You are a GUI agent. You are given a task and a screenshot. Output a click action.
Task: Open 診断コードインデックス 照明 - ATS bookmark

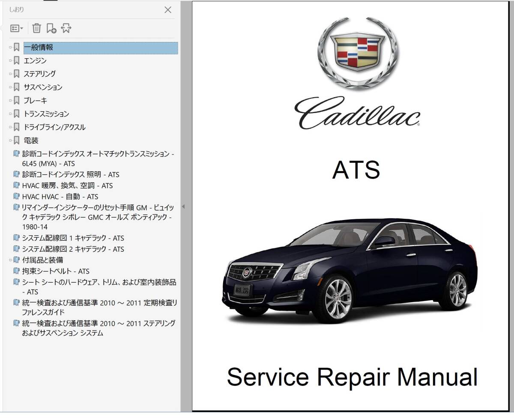coord(71,175)
